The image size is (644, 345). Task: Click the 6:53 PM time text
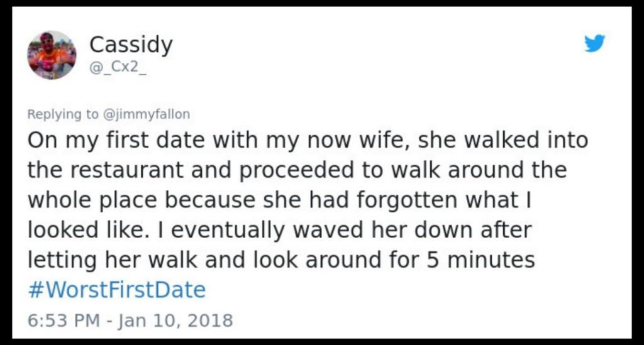click(64, 320)
